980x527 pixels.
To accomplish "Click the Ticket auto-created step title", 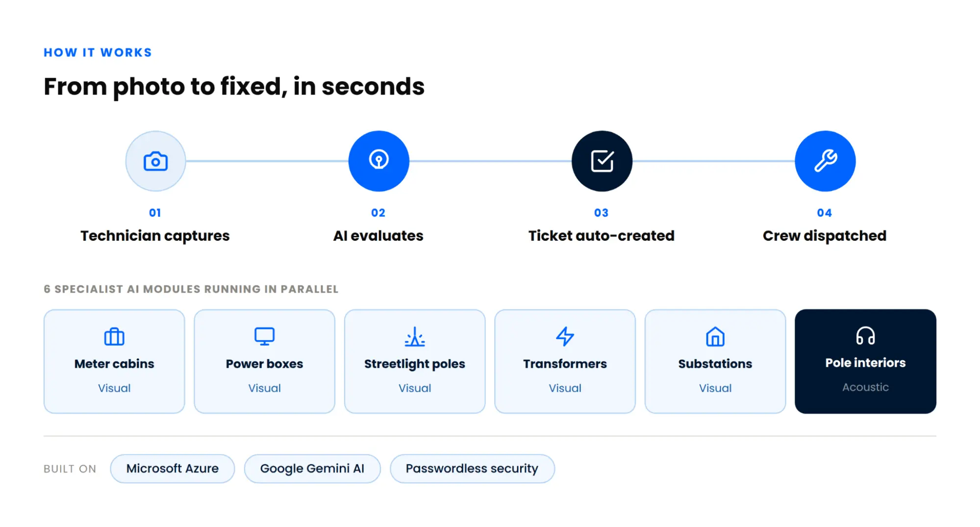I will (602, 236).
